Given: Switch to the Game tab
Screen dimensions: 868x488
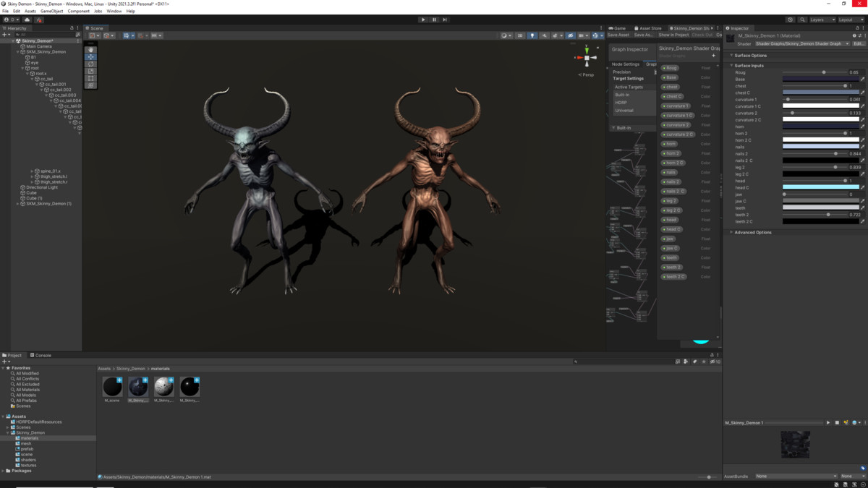Looking at the screenshot, I should click(x=618, y=28).
